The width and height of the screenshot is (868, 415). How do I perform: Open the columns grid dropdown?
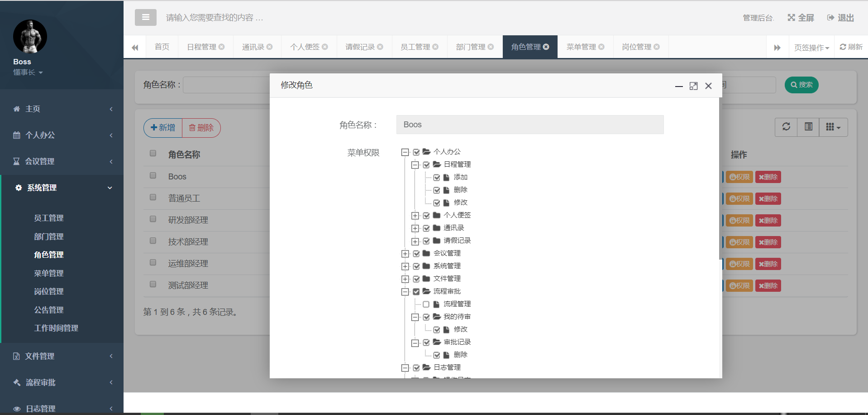(x=833, y=127)
